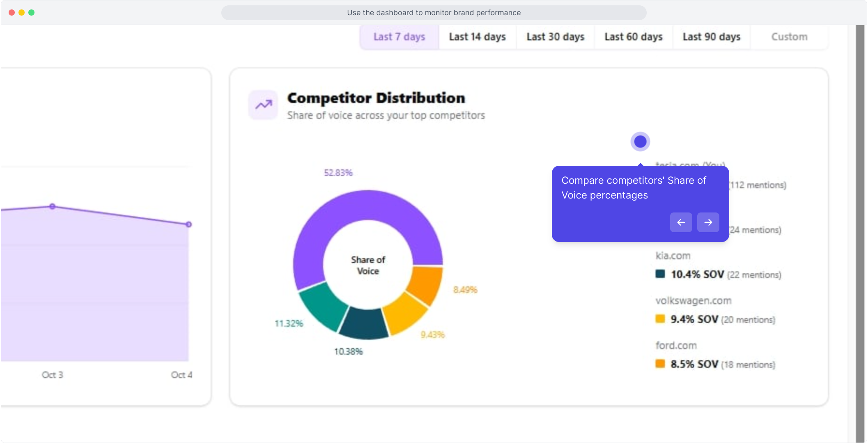Click the trending arrow icon on Competitor Distribution

(263, 105)
